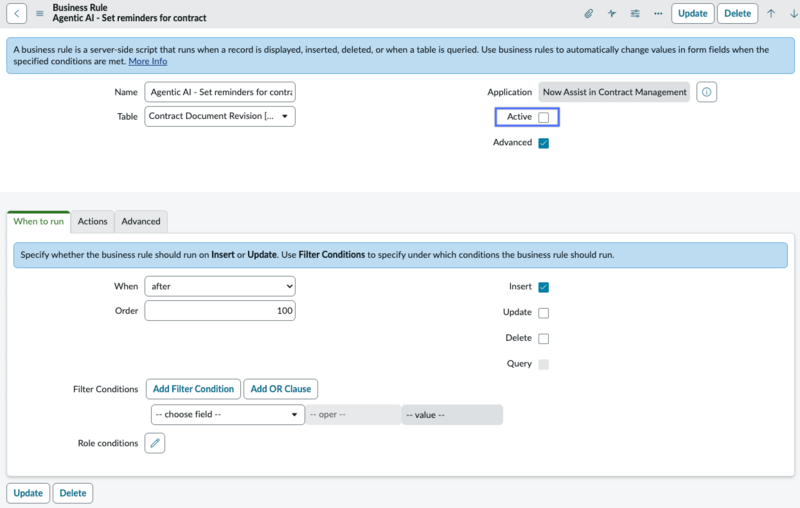Click Add Filter Condition

point(193,389)
